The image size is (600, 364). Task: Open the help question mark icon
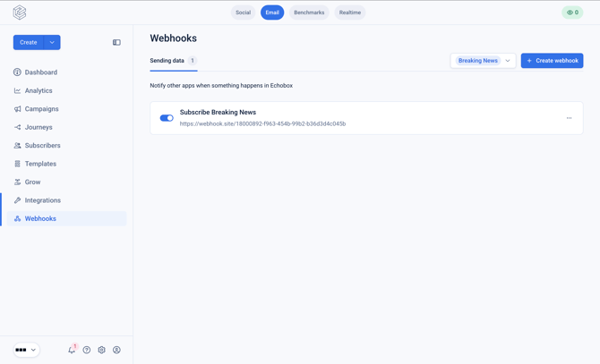[87, 350]
